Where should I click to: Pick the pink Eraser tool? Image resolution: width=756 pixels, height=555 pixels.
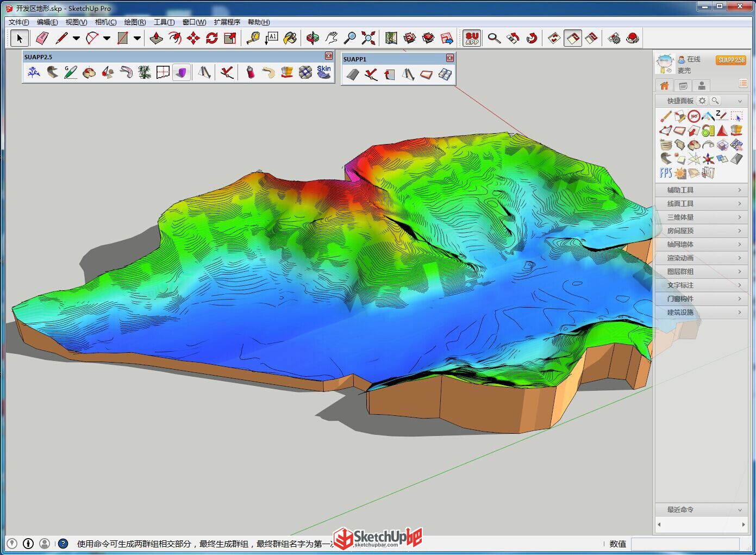tap(42, 38)
